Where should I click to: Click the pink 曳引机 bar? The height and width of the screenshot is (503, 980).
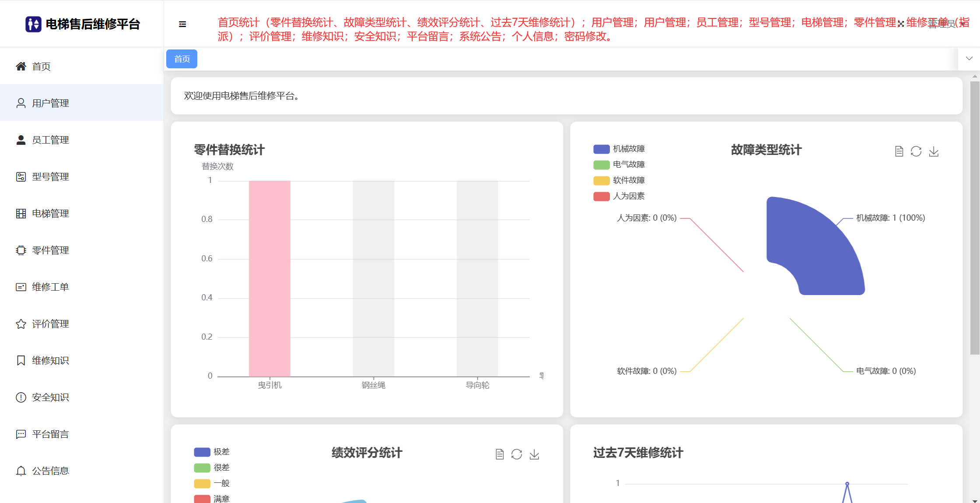[x=269, y=278]
